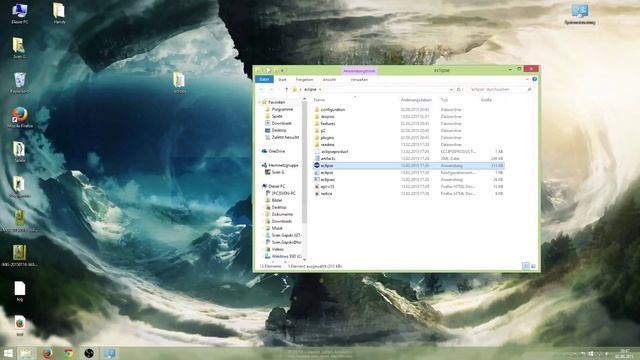The height and width of the screenshot is (360, 640).
Task: Sort by the Name column header
Action: pos(319,100)
